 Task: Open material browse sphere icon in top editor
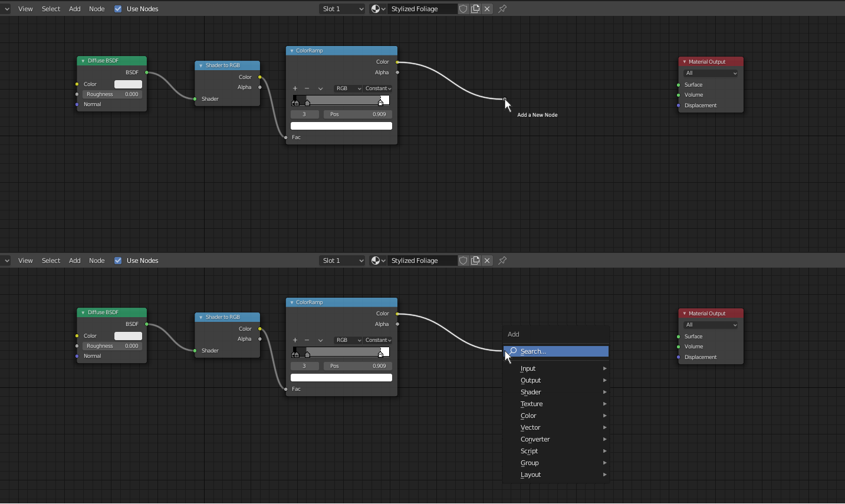[377, 9]
